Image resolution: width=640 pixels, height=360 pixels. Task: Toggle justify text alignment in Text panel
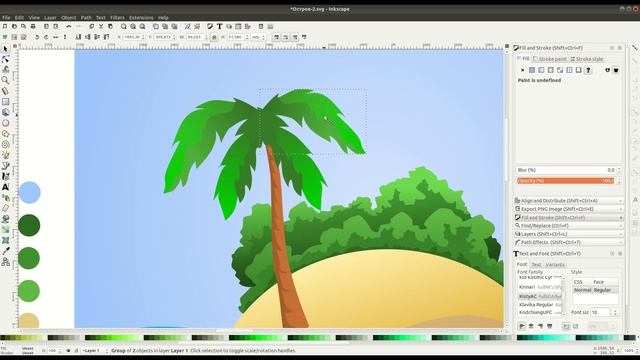click(x=550, y=326)
